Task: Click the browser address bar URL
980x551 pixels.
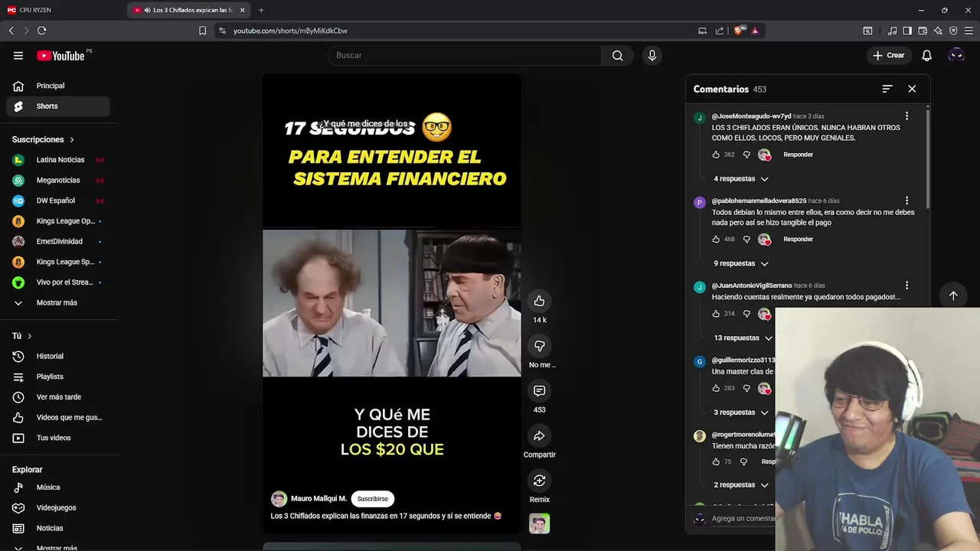Action: point(290,31)
